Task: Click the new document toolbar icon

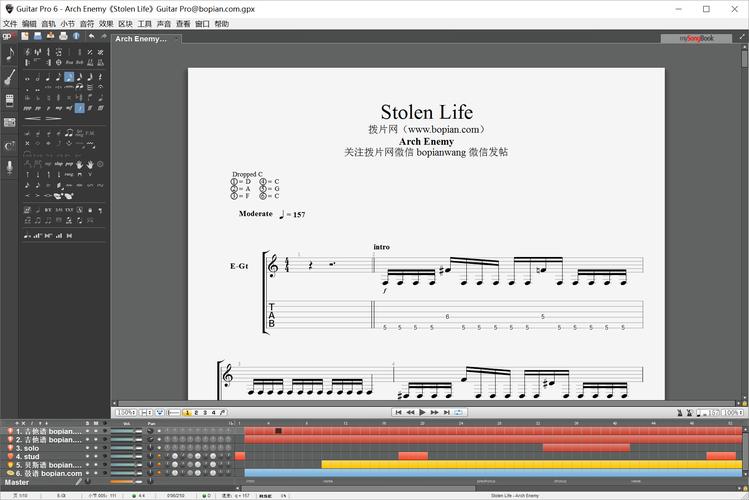Action: tap(25, 36)
